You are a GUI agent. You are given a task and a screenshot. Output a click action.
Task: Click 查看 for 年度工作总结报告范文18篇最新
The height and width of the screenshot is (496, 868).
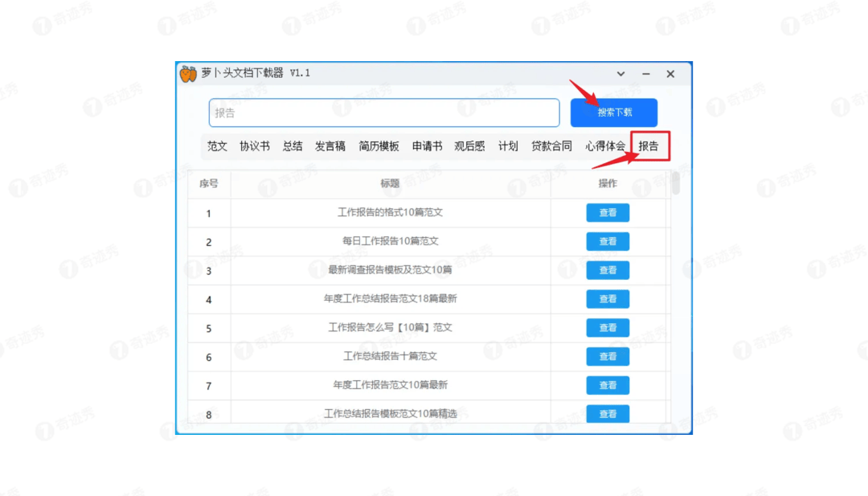pyautogui.click(x=608, y=299)
